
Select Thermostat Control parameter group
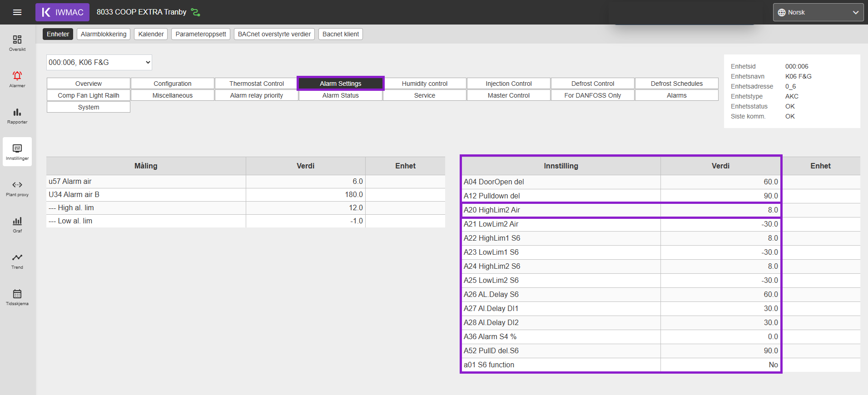[x=257, y=84]
